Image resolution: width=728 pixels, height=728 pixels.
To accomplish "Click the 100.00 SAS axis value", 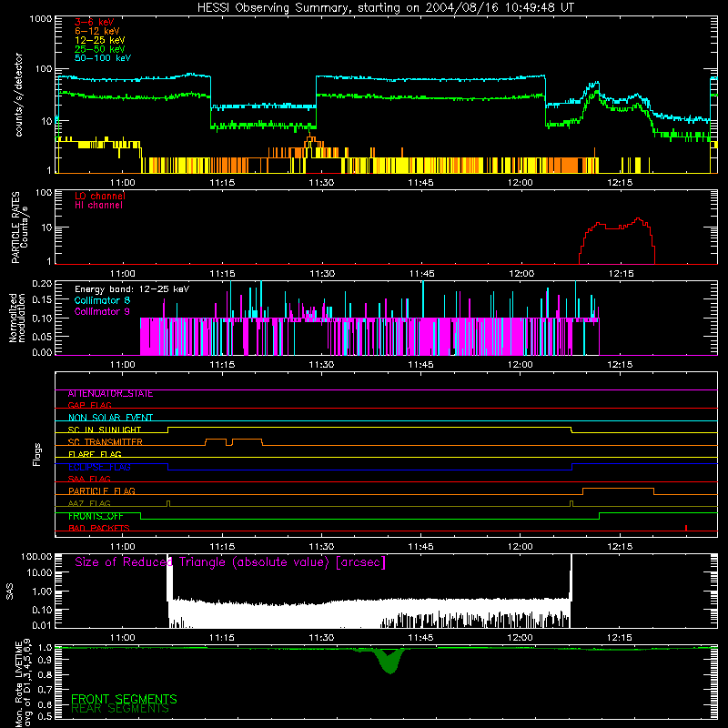I will pos(36,557).
